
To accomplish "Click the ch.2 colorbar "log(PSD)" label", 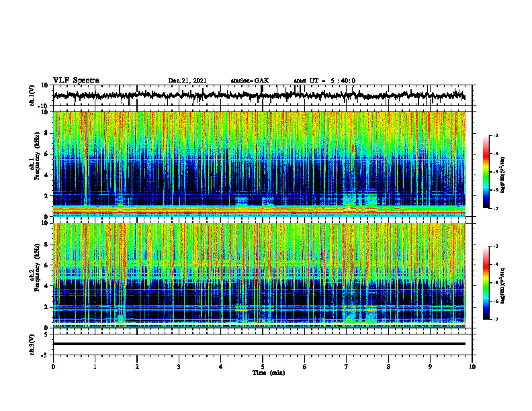I will (x=503, y=285).
